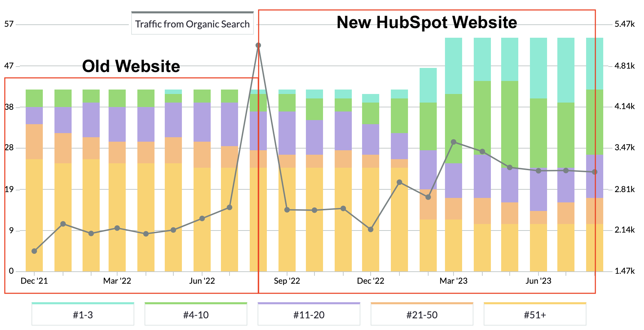Click the teal #1-3 legend swatch

coord(83,303)
